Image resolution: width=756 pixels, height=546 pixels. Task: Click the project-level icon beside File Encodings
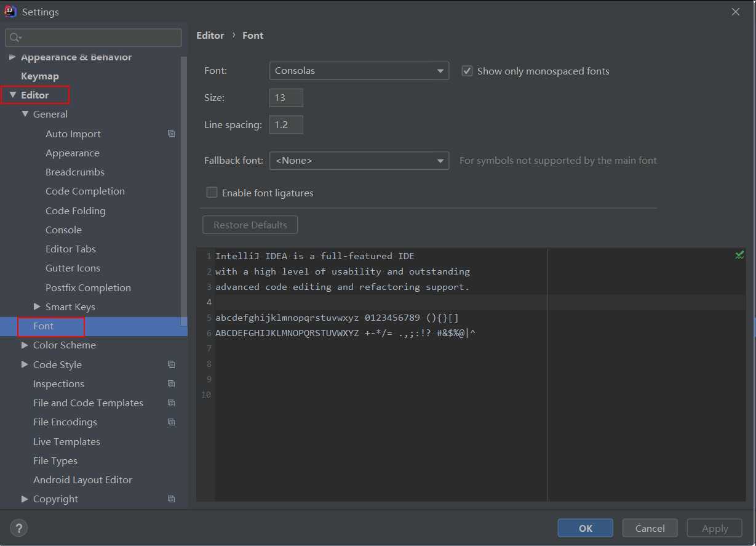[172, 422]
